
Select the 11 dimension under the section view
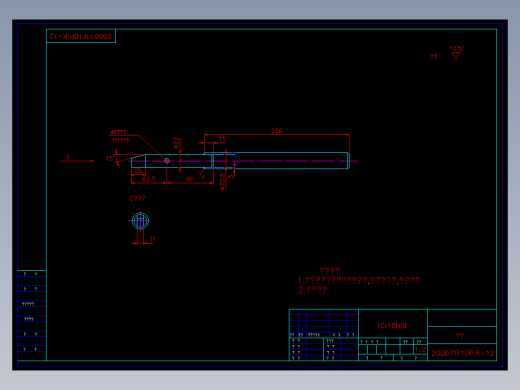[x=152, y=239]
